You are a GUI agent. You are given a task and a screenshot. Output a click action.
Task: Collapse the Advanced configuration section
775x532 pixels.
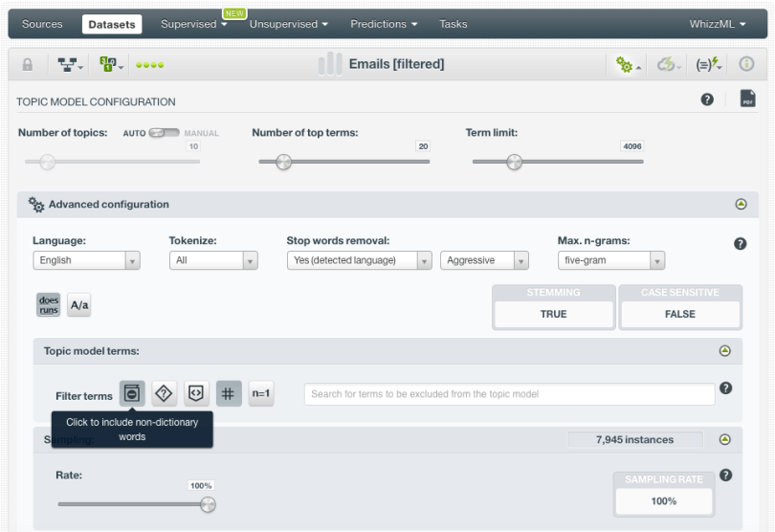click(x=741, y=205)
